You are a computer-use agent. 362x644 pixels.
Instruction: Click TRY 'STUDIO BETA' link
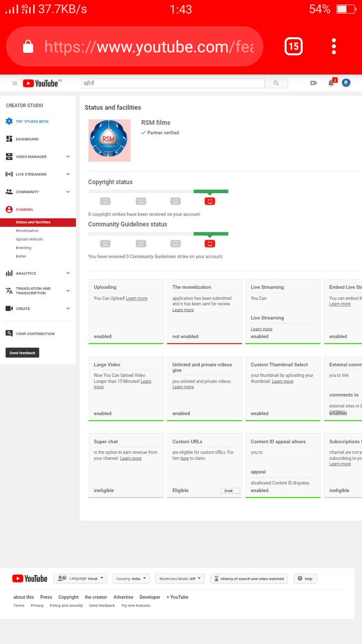coord(32,121)
